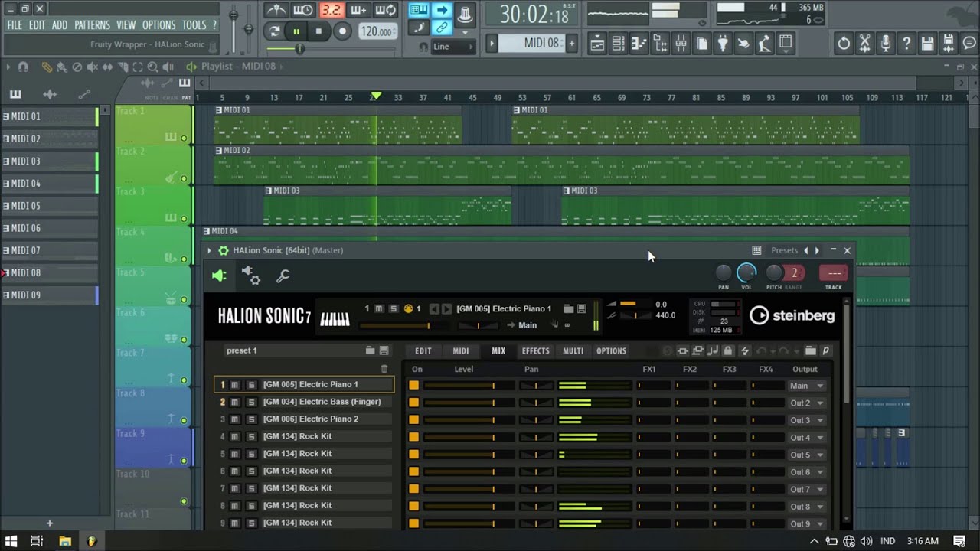The width and height of the screenshot is (980, 551).
Task: Open the plugin picker plug icon
Action: pos(723,44)
